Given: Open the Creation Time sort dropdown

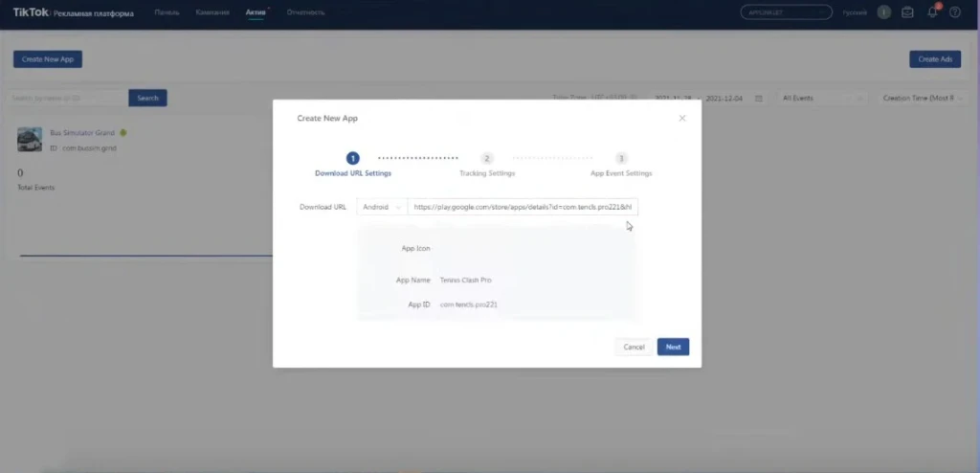Looking at the screenshot, I should [922, 99].
